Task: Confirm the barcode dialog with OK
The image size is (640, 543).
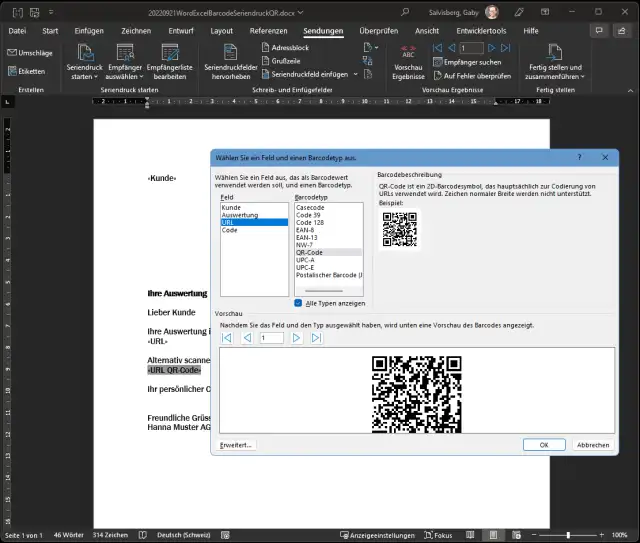Action: tap(543, 445)
